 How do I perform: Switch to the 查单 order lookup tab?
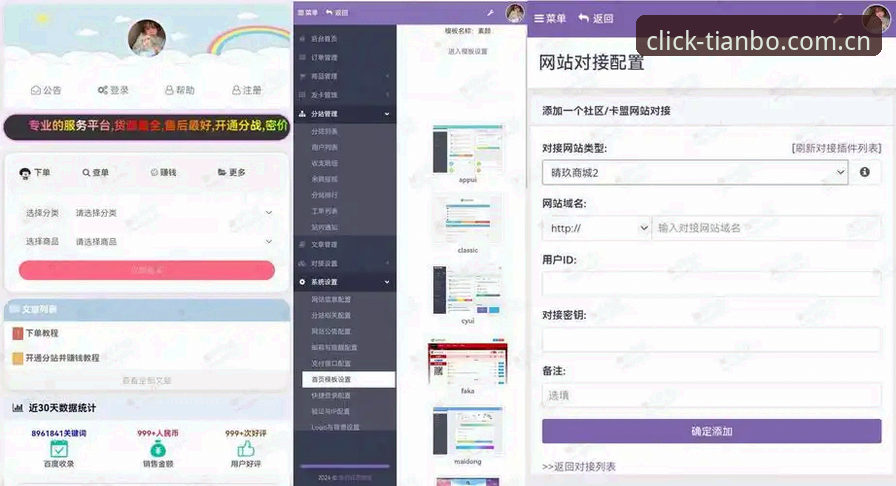pos(95,173)
